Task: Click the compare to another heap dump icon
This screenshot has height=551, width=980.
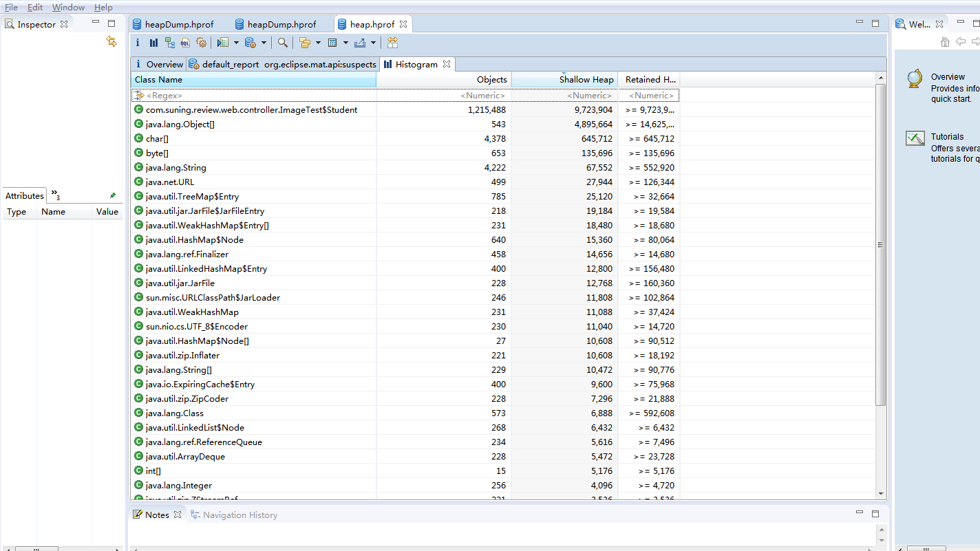Action: tap(392, 43)
